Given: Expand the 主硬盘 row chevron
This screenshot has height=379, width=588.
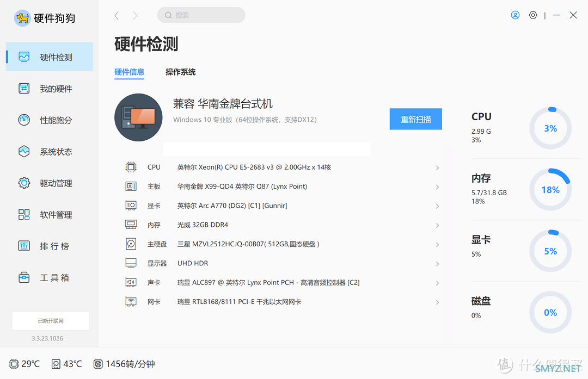Looking at the screenshot, I should (x=437, y=244).
